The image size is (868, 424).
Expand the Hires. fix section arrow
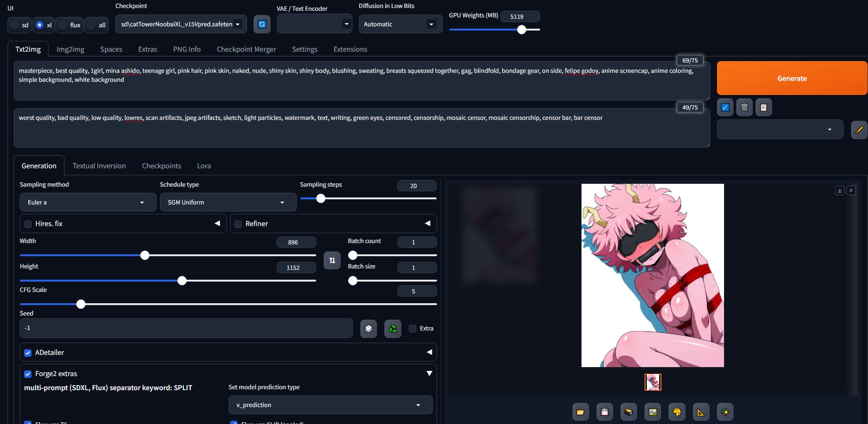217,223
